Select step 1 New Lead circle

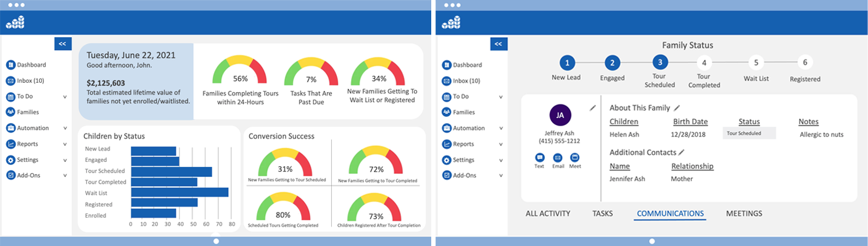point(567,62)
